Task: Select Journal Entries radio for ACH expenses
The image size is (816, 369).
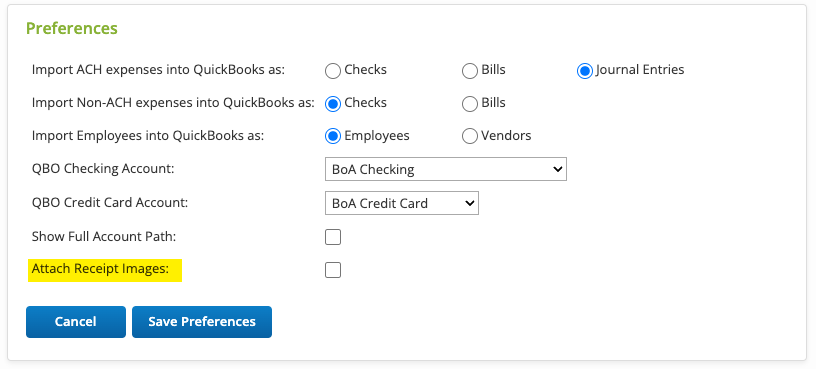Action: (585, 71)
